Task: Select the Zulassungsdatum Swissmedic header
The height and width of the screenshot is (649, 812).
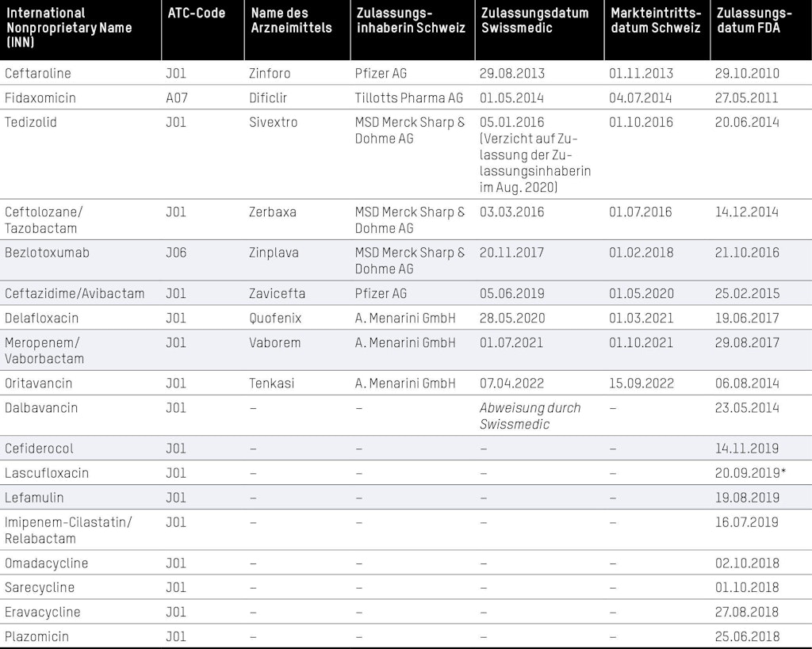Action: (x=534, y=21)
